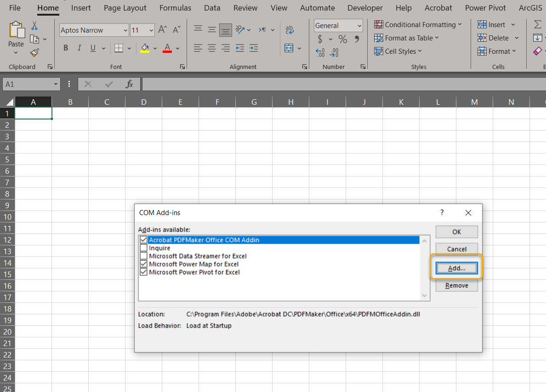Click inside the Name Box showing A1

(x=28, y=84)
